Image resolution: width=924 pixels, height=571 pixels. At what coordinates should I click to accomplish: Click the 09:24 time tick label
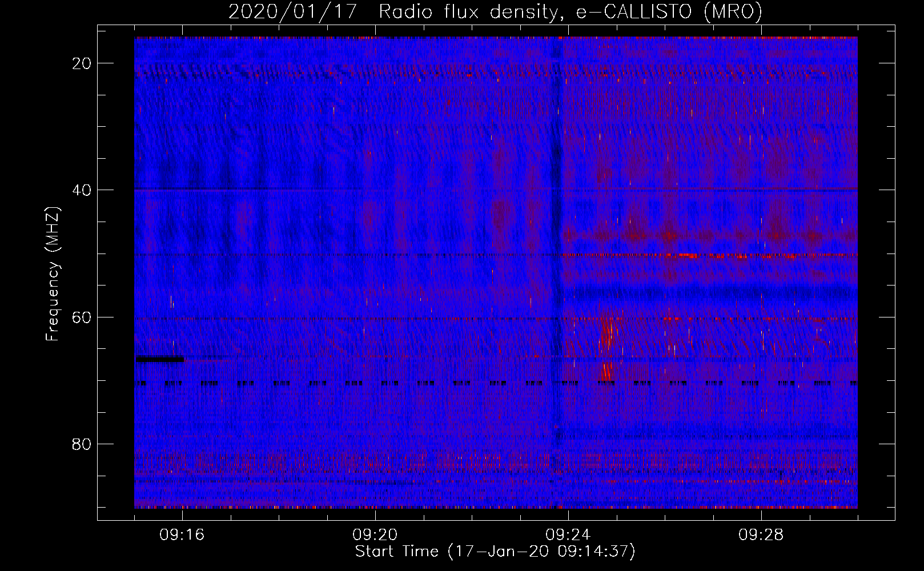(568, 535)
